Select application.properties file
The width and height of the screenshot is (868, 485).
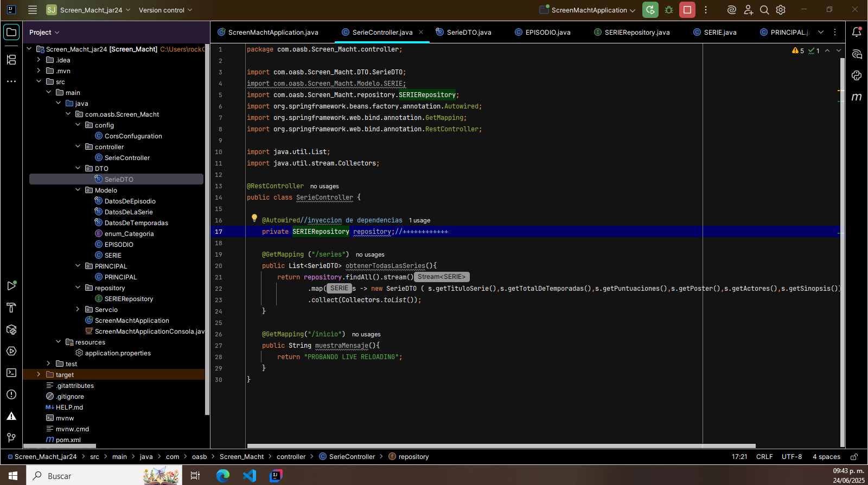(x=118, y=353)
